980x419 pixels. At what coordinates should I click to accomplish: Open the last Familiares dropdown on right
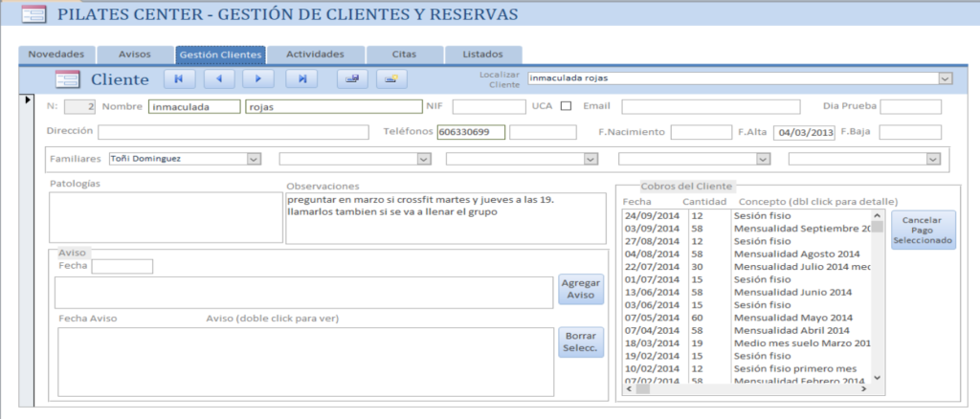point(933,159)
